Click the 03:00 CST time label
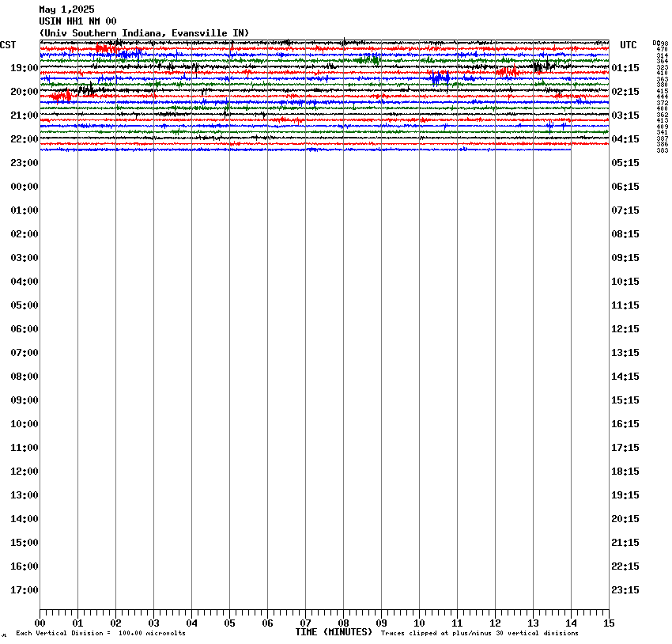The height and width of the screenshot is (644, 672). click(x=25, y=258)
